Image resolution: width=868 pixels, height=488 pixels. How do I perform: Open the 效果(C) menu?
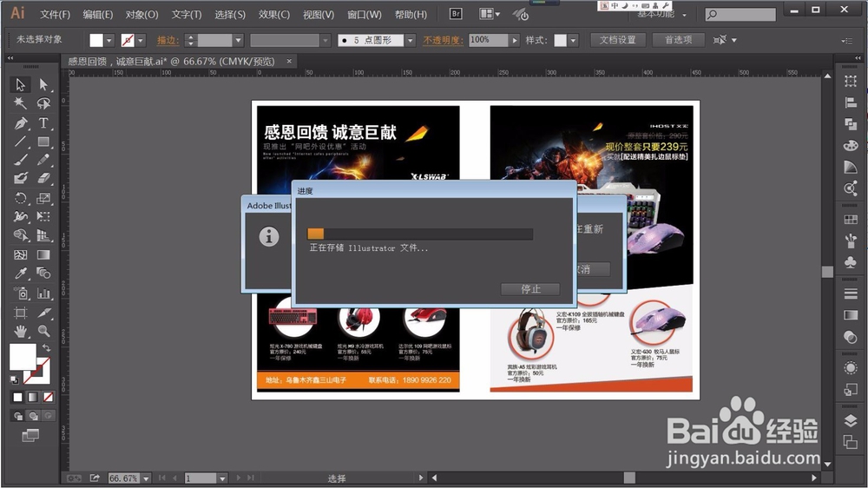[x=274, y=15]
